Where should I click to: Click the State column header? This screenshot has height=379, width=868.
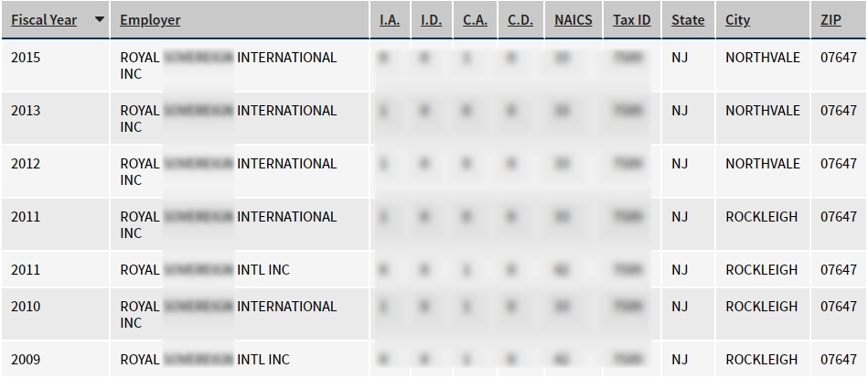[x=688, y=20]
